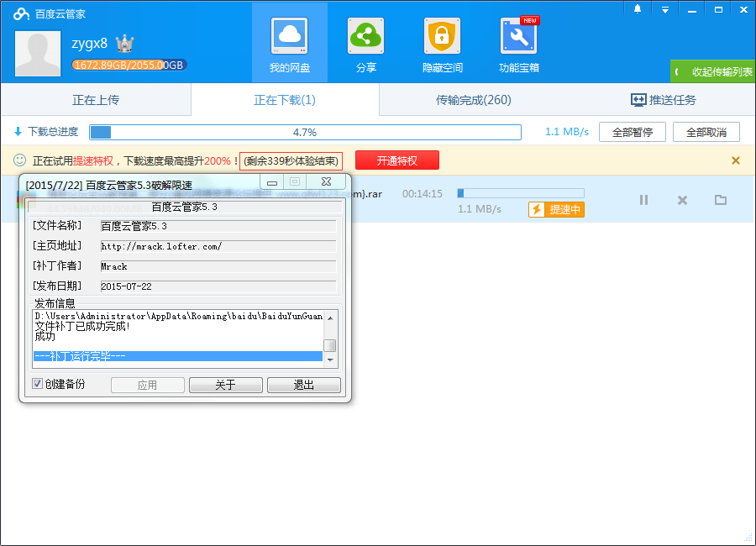Image resolution: width=756 pixels, height=546 pixels.
Task: Minimize the 百度云管家 main window
Action: [x=692, y=9]
